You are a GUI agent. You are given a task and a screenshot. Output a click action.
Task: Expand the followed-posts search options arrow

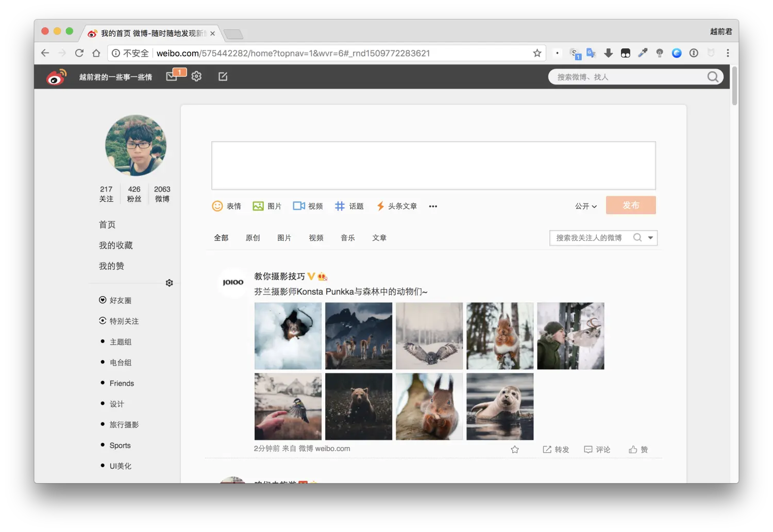pyautogui.click(x=650, y=237)
